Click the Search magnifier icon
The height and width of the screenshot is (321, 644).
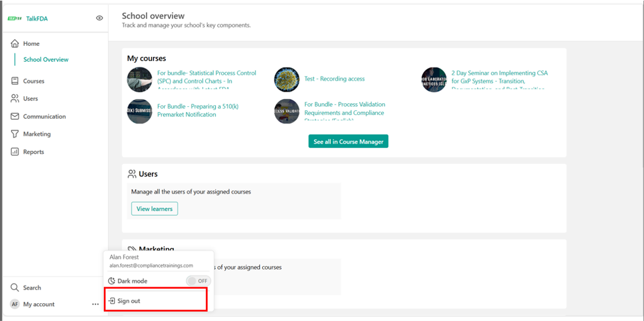pyautogui.click(x=15, y=288)
